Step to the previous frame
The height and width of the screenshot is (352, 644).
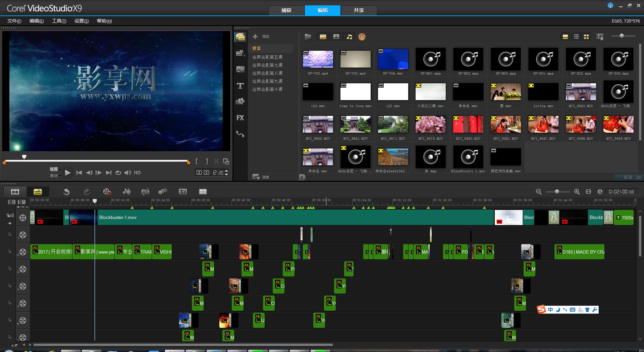tap(89, 173)
